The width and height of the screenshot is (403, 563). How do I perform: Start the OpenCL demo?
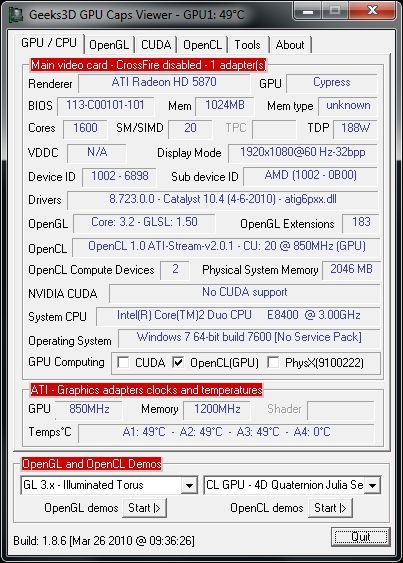(330, 508)
